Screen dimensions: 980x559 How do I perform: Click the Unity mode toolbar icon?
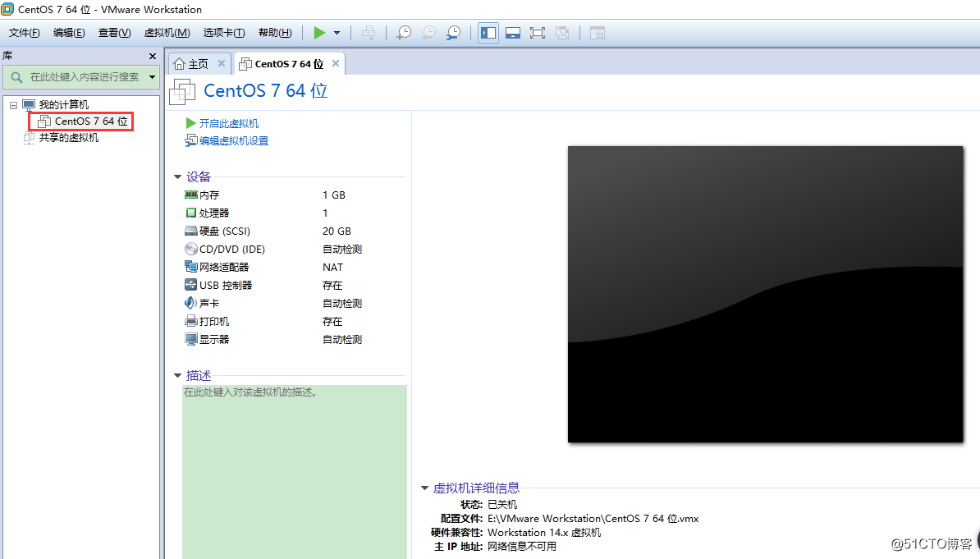click(562, 33)
